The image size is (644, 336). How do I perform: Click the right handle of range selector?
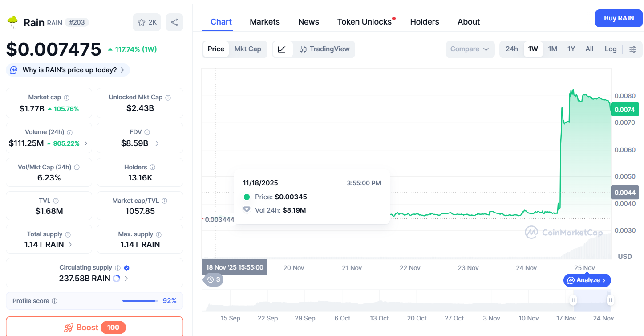click(610, 300)
